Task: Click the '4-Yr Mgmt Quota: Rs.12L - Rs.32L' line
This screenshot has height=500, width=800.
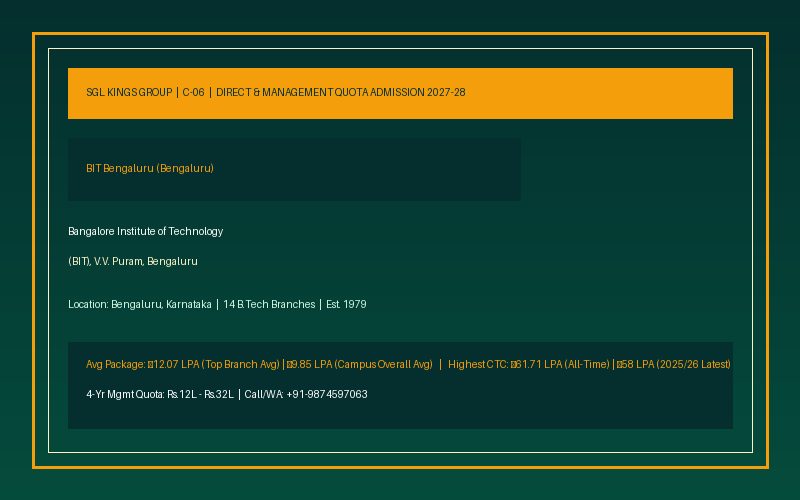Action: coord(227,394)
